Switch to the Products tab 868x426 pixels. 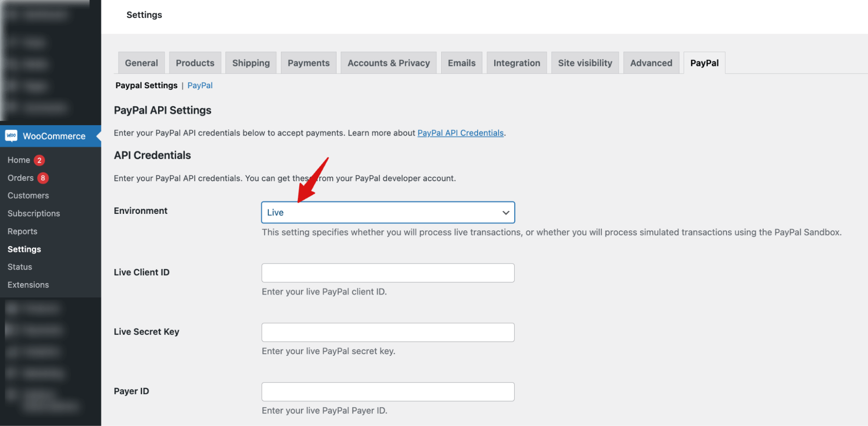click(195, 63)
